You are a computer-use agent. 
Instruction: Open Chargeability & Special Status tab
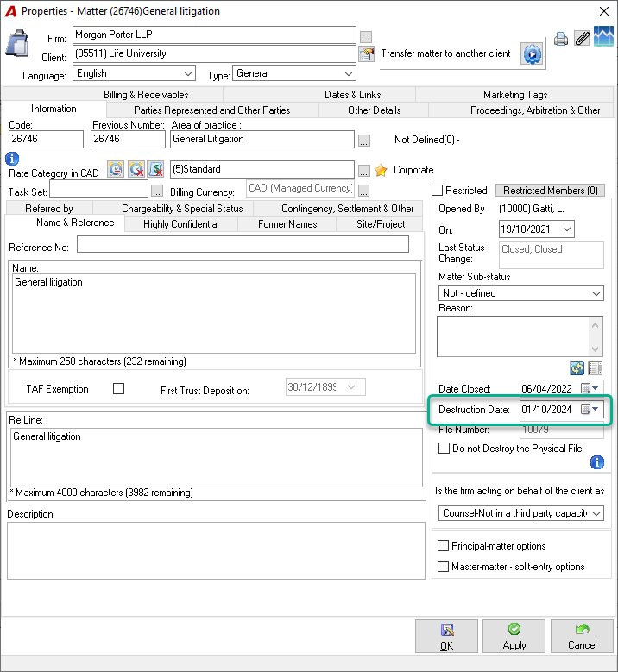tap(182, 209)
